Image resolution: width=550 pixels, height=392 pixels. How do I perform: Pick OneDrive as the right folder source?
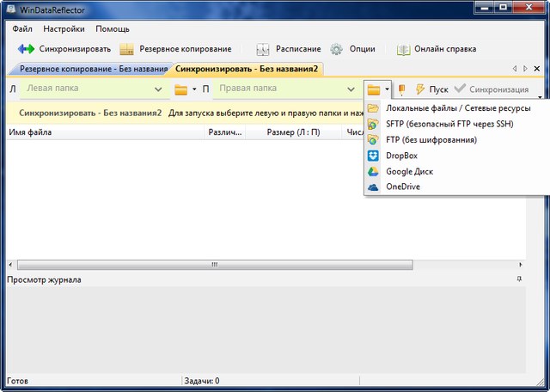pos(402,187)
